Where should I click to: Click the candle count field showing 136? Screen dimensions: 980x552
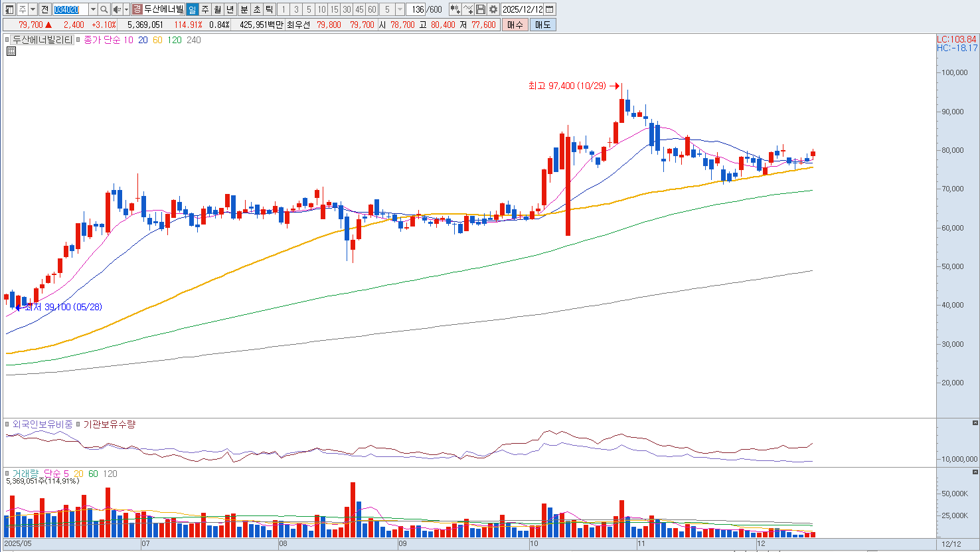coord(418,9)
